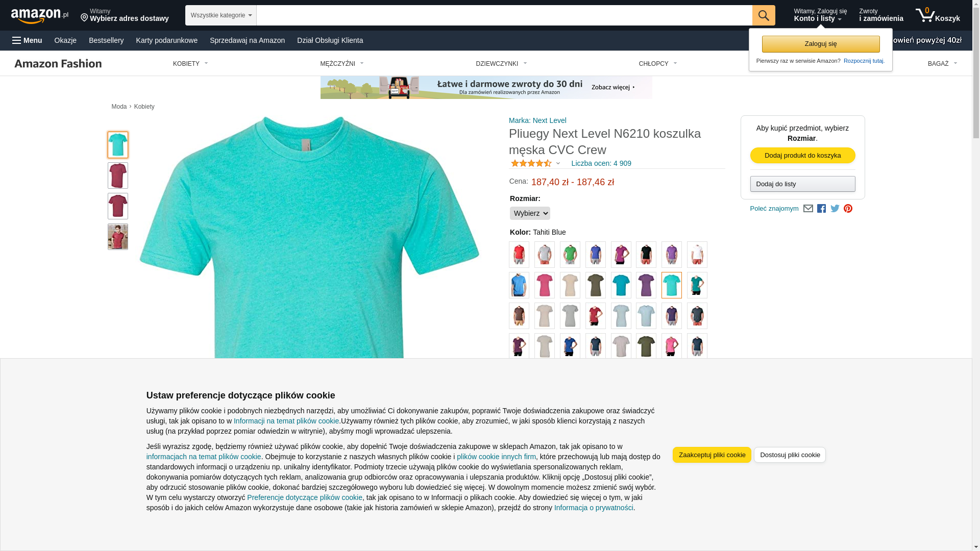Click the search magnifier button
Viewport: 980px width, 551px height.
pyautogui.click(x=764, y=15)
